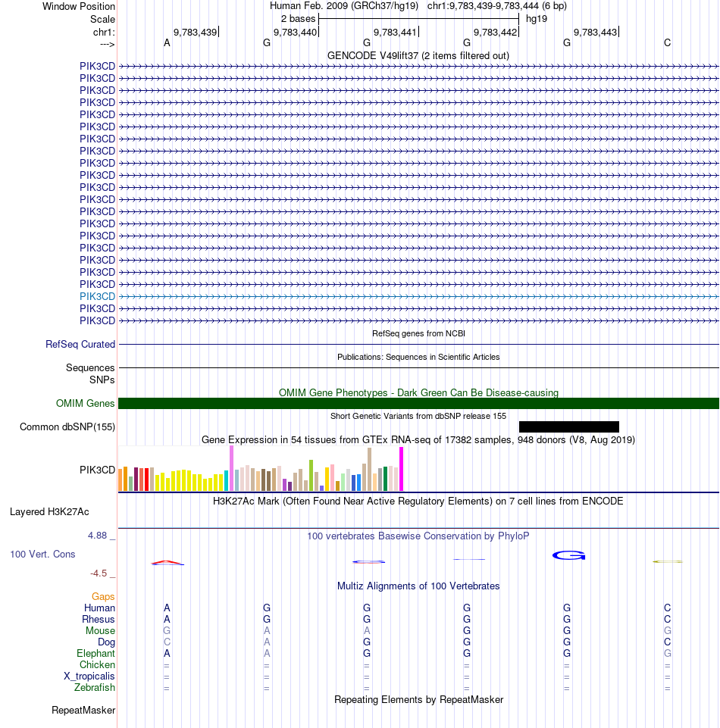Screen dimensions: 720x728
Task: Select the Mouse alignment row label
Action: [x=100, y=631]
